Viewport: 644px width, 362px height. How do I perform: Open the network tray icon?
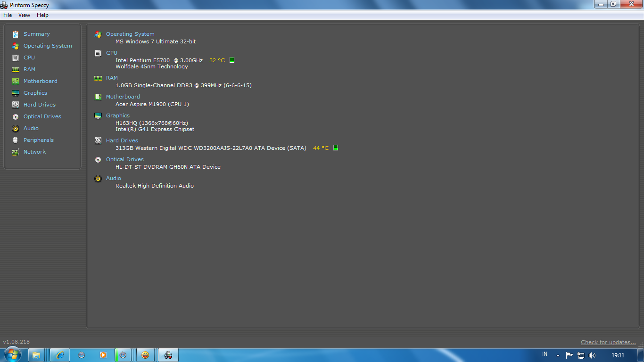(x=581, y=355)
